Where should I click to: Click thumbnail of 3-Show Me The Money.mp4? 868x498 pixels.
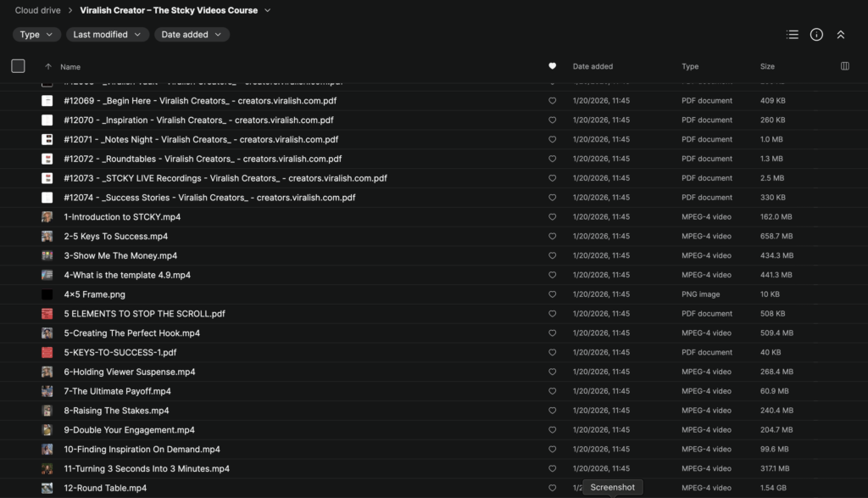tap(47, 256)
